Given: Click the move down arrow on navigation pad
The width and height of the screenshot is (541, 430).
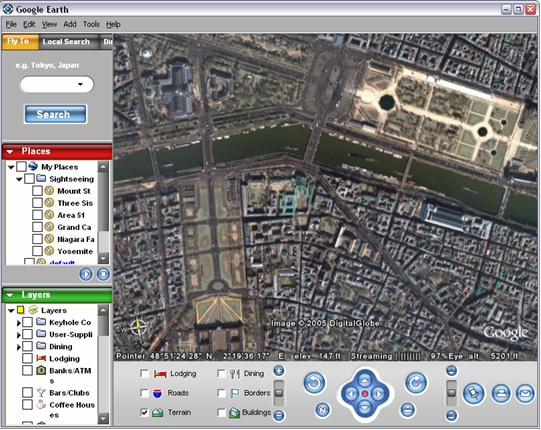Looking at the screenshot, I should coord(365,407).
